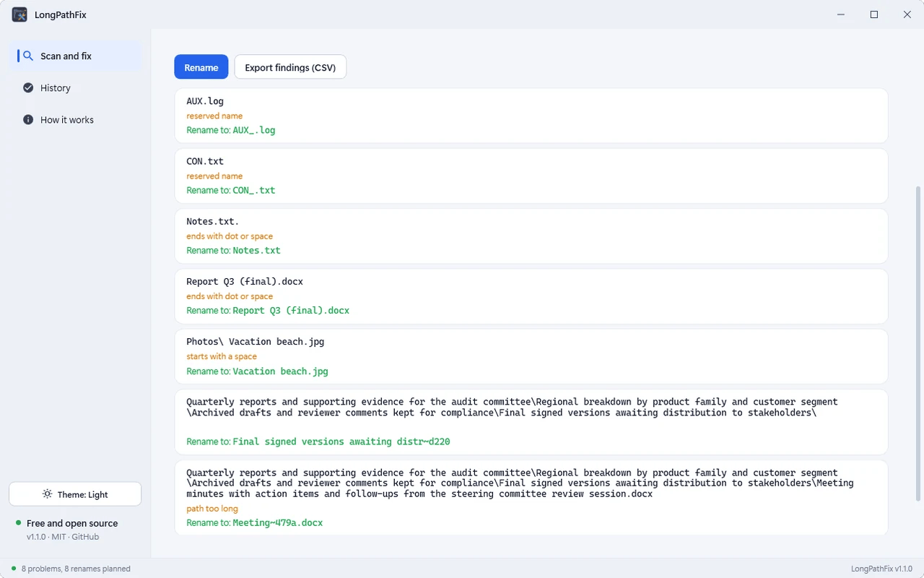
Task: Click suggested name Vacation beach.jpg
Action: (x=280, y=371)
